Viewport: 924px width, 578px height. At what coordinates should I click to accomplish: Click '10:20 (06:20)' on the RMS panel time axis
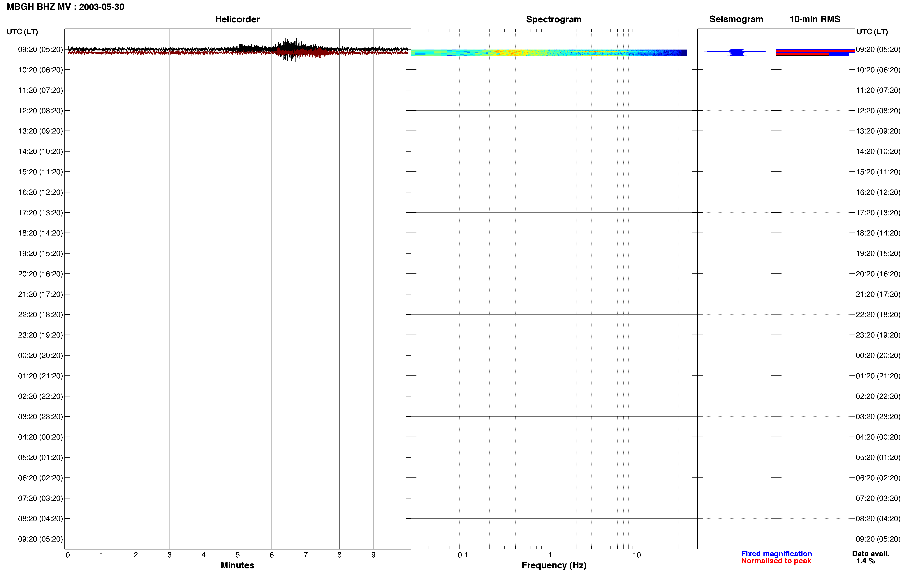pyautogui.click(x=878, y=70)
